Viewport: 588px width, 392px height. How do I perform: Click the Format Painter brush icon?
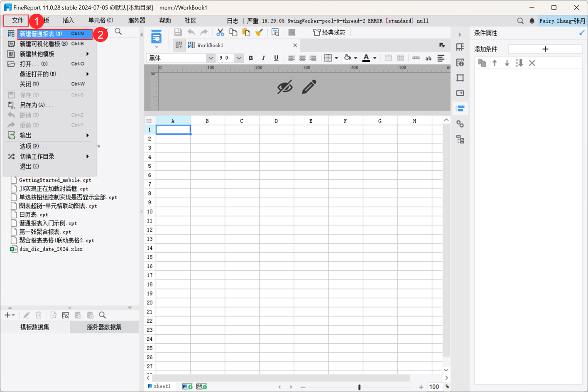(x=259, y=32)
